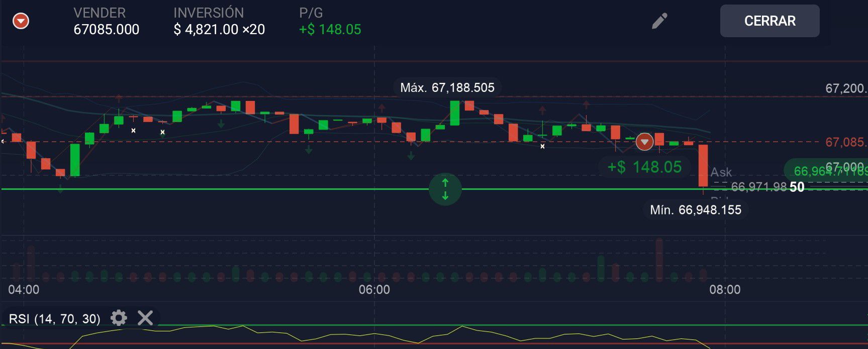Click the 04:00 time axis label
This screenshot has width=868, height=349.
24,290
